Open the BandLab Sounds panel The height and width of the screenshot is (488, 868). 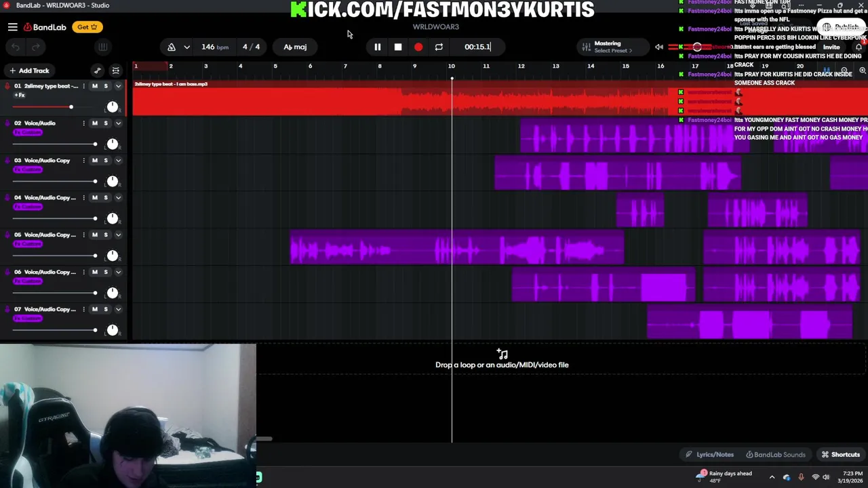tap(775, 455)
